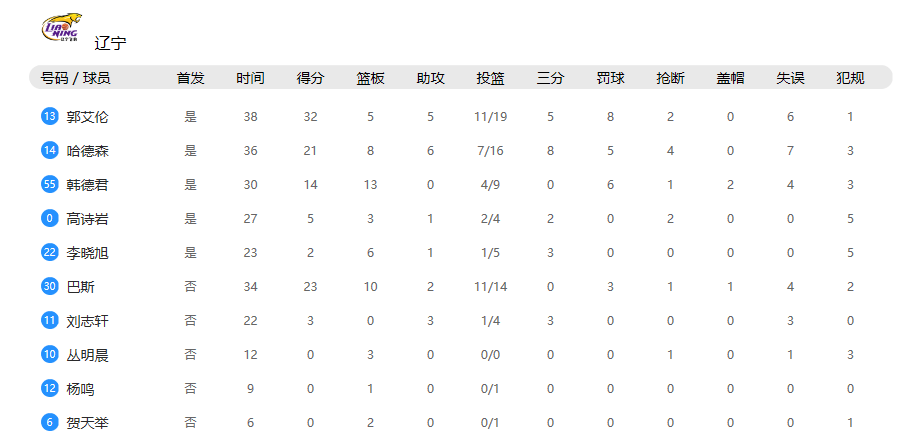Click number 55 badge beside 韩德君
Viewport: 917px width, 442px height.
(x=50, y=184)
